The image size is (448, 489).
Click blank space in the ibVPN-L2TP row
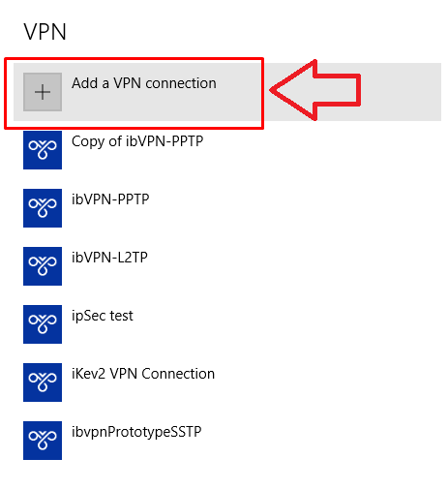[x=290, y=266]
